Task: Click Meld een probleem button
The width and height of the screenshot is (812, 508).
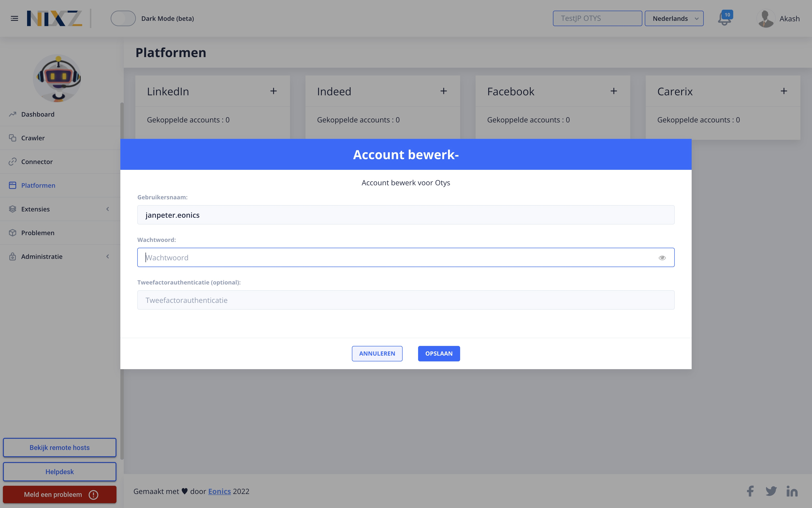Action: click(60, 494)
